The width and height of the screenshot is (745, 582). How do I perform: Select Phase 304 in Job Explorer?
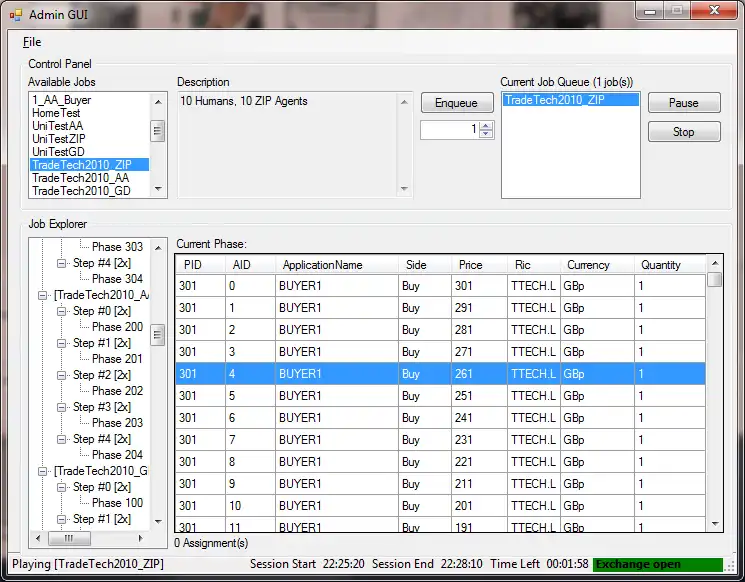117,278
